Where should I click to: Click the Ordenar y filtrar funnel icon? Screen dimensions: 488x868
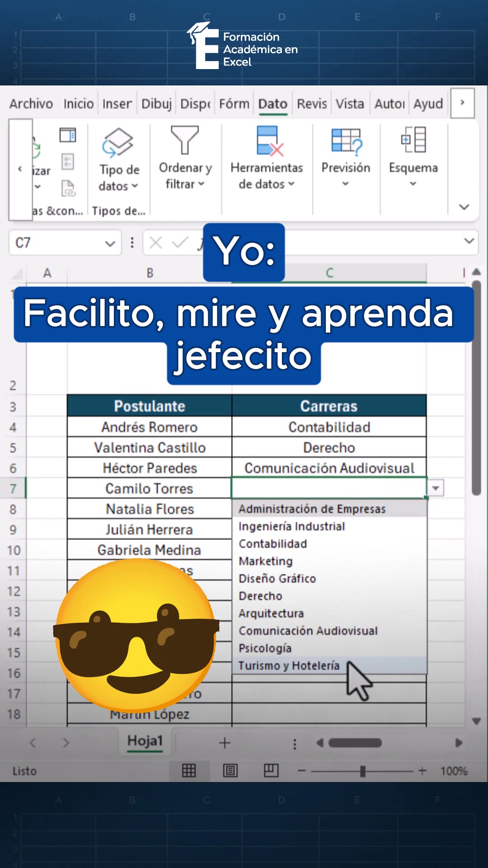pos(184,140)
